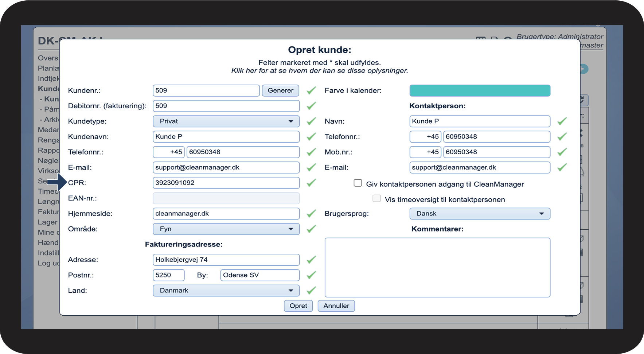Click inside the Kommentarer text area
This screenshot has width=644, height=354.
tap(437, 267)
